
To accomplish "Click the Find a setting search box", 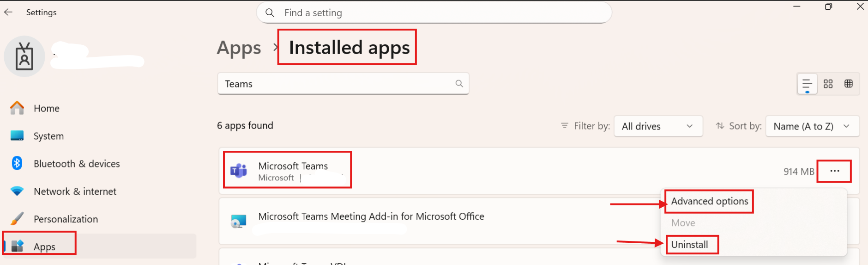I will coord(434,12).
